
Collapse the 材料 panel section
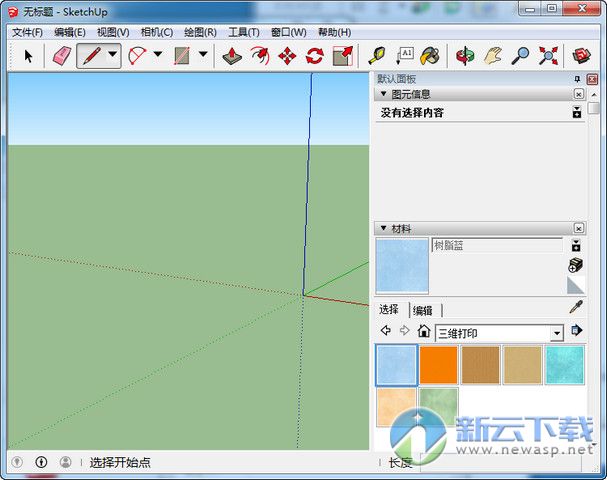point(384,228)
